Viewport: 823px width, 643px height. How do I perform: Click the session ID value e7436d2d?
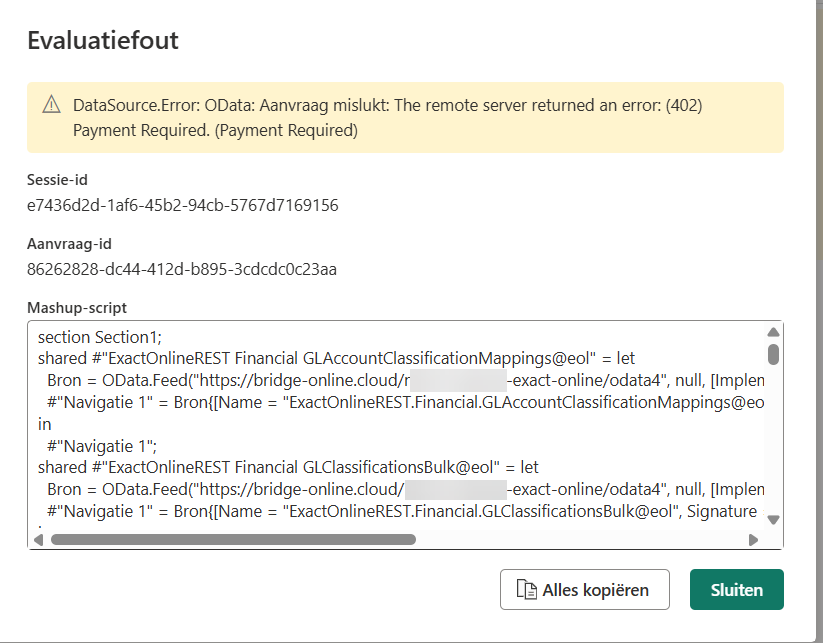182,206
